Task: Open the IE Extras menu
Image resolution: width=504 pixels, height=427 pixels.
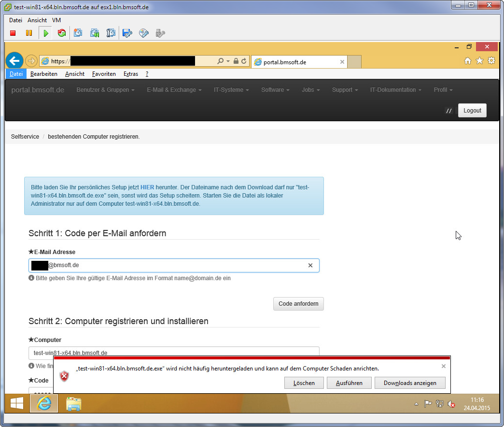Action: 131,74
